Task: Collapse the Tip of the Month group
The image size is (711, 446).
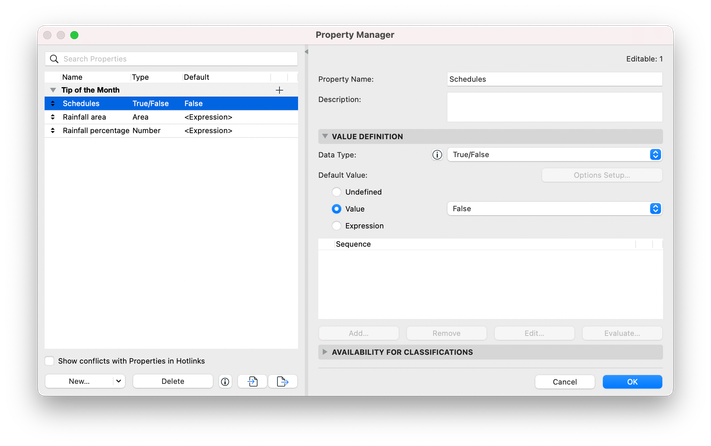Action: 53,90
